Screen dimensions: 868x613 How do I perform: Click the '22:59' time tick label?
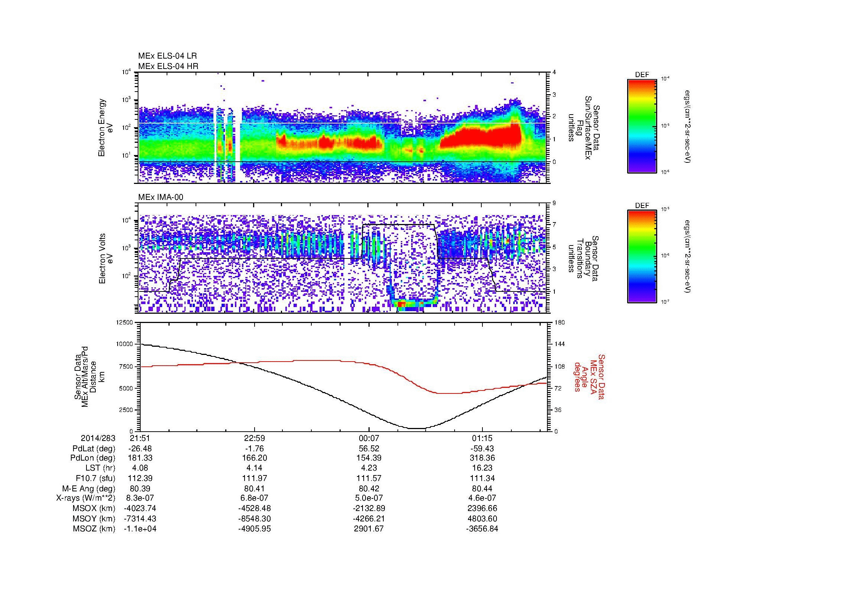(x=255, y=438)
